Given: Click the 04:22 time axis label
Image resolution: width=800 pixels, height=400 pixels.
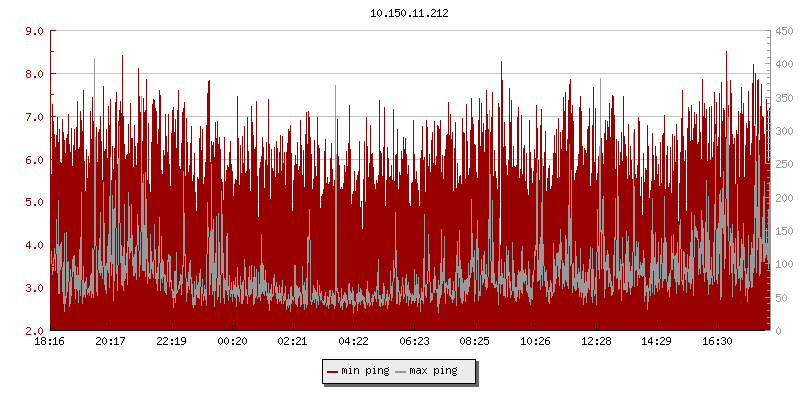Looking at the screenshot, I should point(353,342).
